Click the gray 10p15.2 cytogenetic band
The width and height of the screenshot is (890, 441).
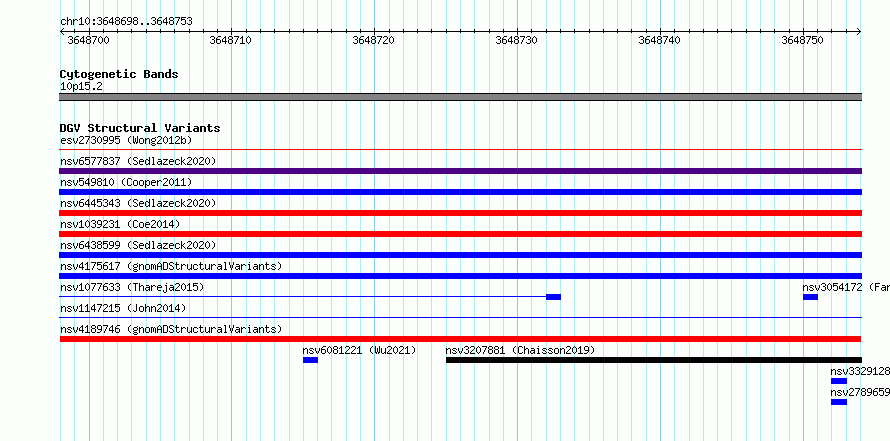tap(460, 97)
